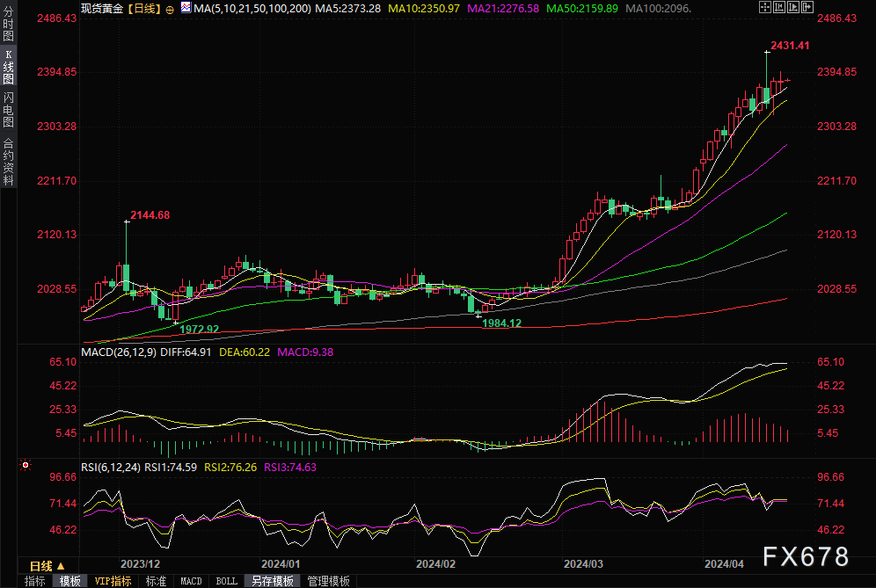Apply the 标准 template
The image size is (876, 588).
(156, 581)
